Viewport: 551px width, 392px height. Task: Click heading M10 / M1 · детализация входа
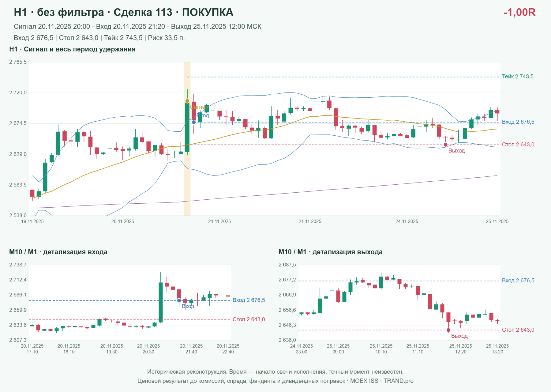coord(58,252)
